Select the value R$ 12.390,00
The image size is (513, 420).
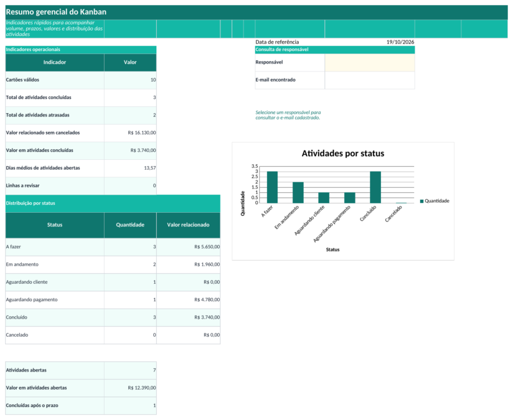pos(142,388)
